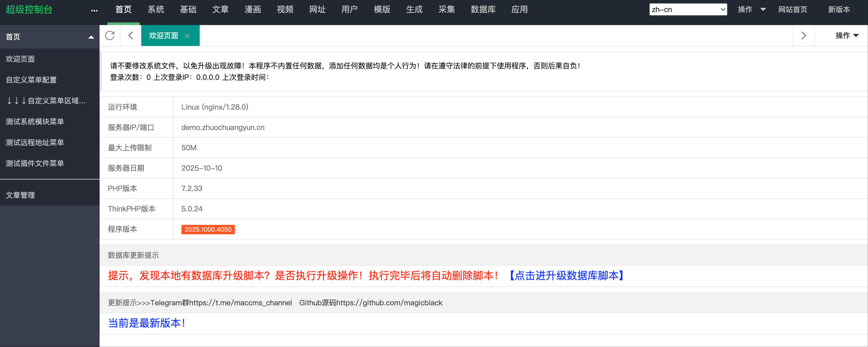The image size is (868, 347).
Task: Open the 系统 top menu
Action: (156, 9)
